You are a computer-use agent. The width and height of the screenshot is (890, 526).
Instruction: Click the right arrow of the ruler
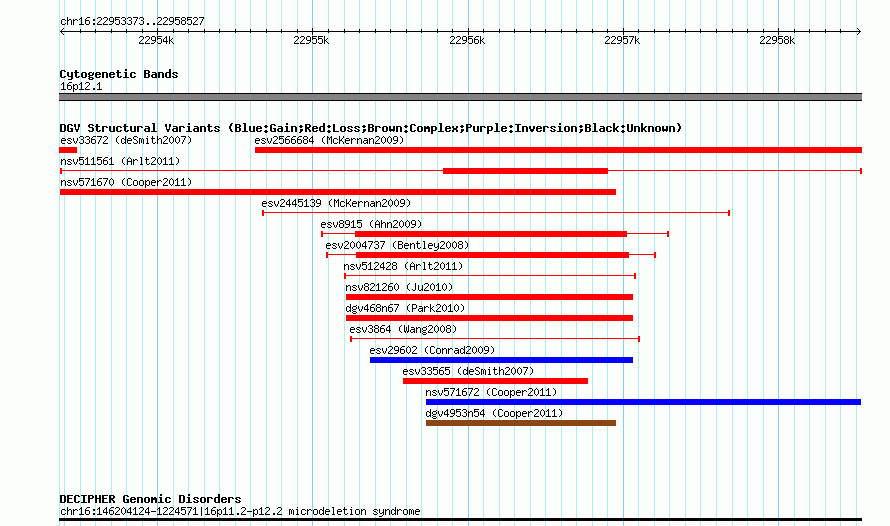point(859,32)
